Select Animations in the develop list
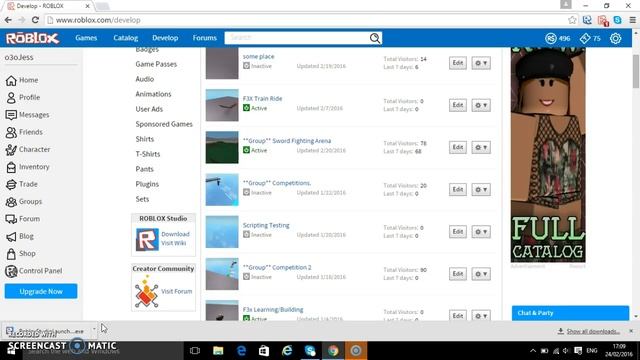Image resolution: width=640 pixels, height=360 pixels. click(153, 94)
